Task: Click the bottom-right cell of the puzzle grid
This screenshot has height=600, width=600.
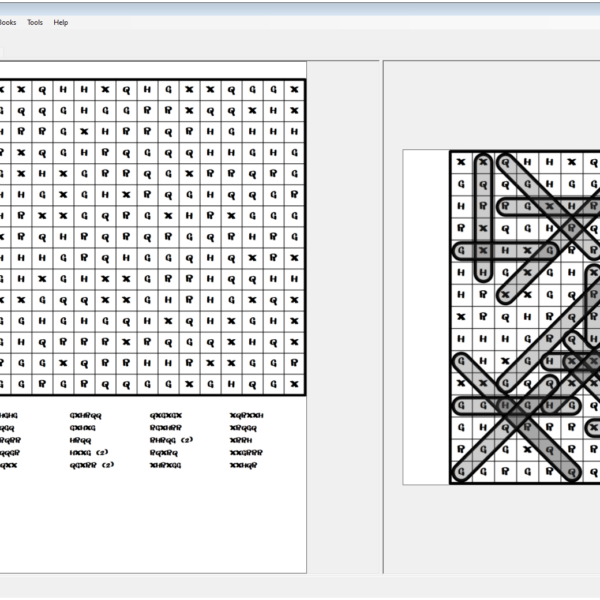Action: tap(294, 383)
